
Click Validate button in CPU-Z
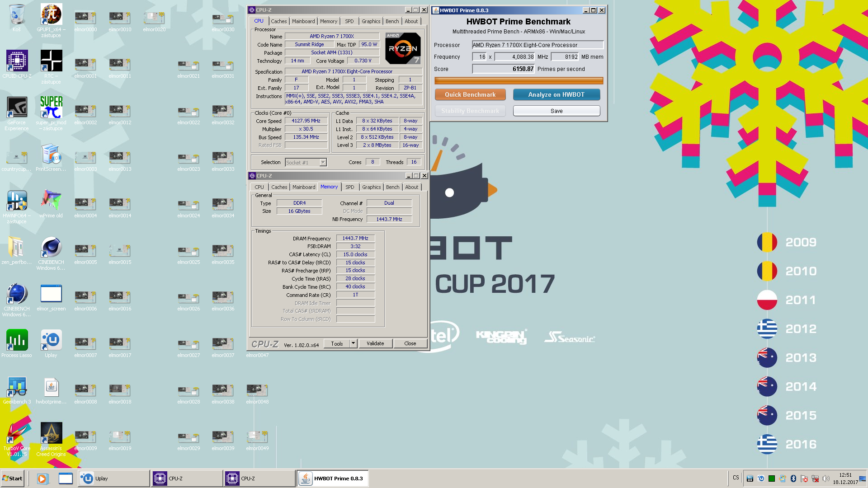tap(375, 343)
